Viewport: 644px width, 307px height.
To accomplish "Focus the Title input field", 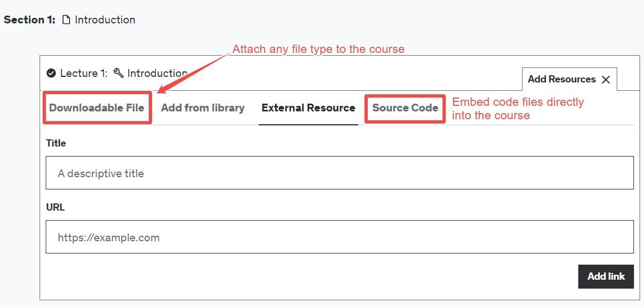I will pos(340,173).
